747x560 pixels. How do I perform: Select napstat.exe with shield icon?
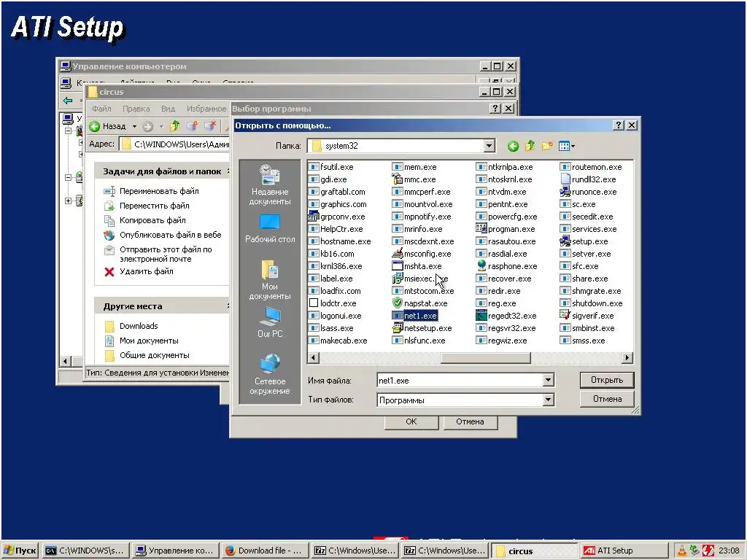pos(419,303)
